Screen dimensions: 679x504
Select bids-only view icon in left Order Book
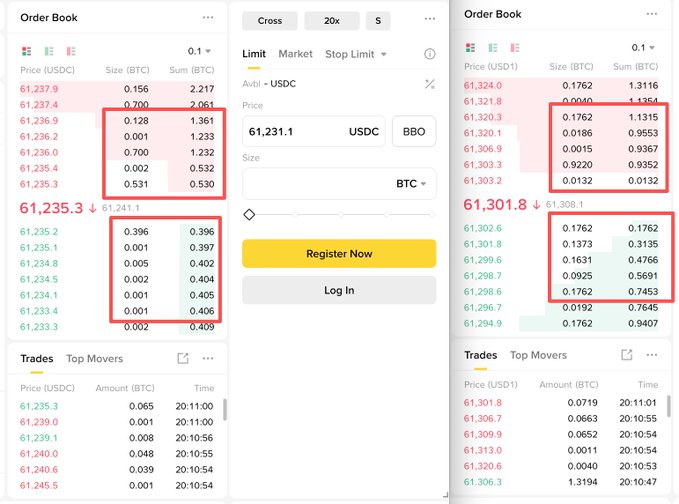(x=49, y=51)
